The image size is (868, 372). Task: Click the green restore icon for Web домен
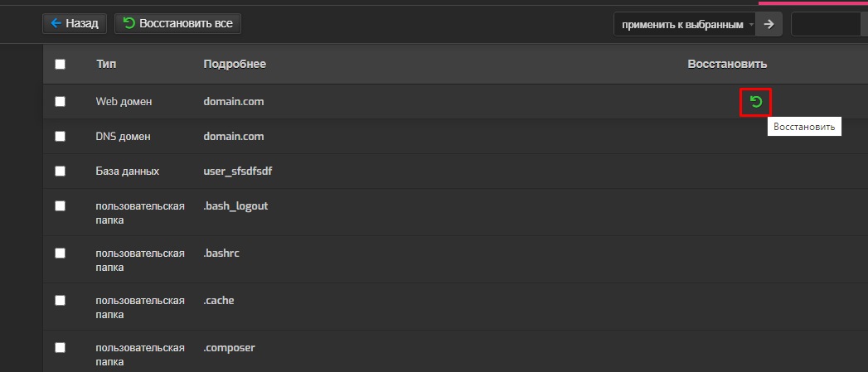(x=755, y=102)
